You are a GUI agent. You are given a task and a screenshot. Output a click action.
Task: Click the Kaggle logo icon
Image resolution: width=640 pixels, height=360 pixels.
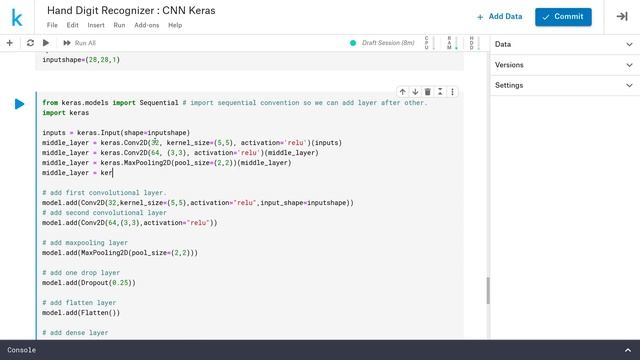pos(17,18)
